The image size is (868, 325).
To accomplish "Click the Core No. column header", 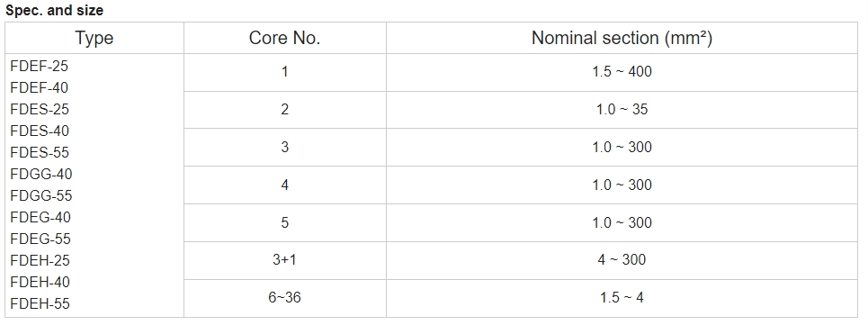I will coord(284,38).
